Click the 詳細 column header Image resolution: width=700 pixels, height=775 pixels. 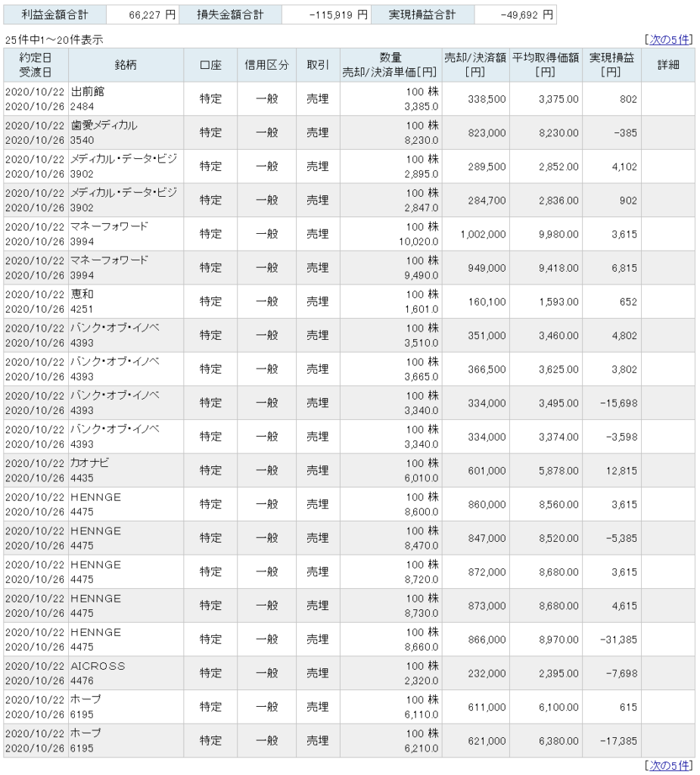[x=668, y=65]
